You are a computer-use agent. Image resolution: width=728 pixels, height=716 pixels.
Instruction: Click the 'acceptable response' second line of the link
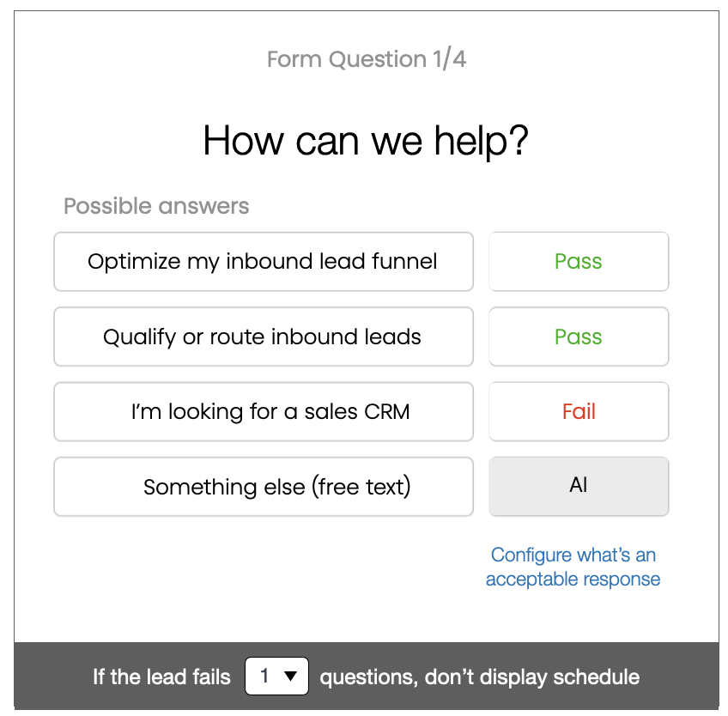pyautogui.click(x=573, y=579)
